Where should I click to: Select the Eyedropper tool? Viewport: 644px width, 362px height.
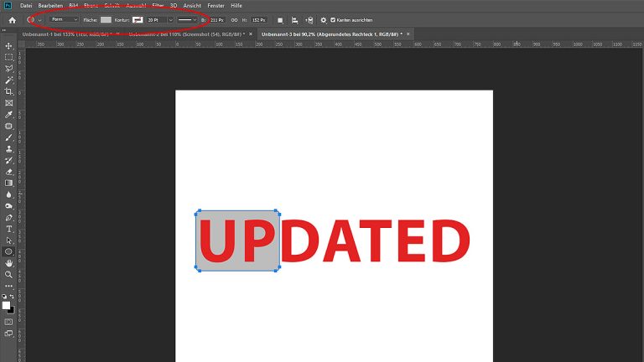point(8,115)
